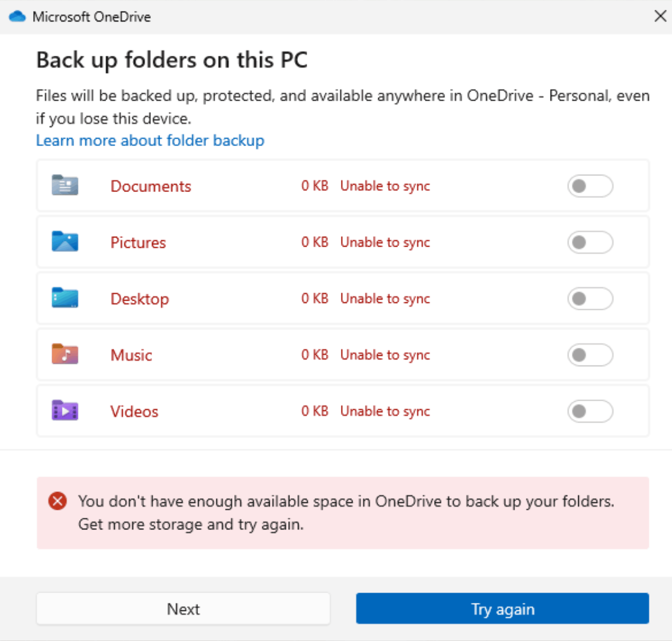Click the Pictures folder icon
This screenshot has width=672, height=641.
64,242
